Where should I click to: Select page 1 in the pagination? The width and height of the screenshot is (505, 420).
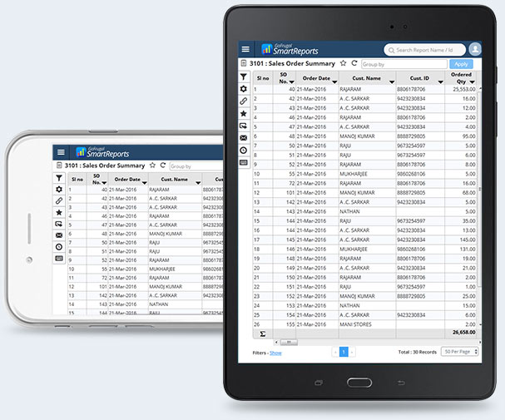342,353
